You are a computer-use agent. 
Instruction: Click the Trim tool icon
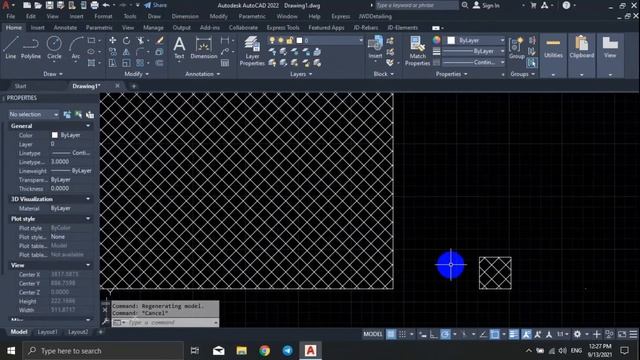pos(140,40)
